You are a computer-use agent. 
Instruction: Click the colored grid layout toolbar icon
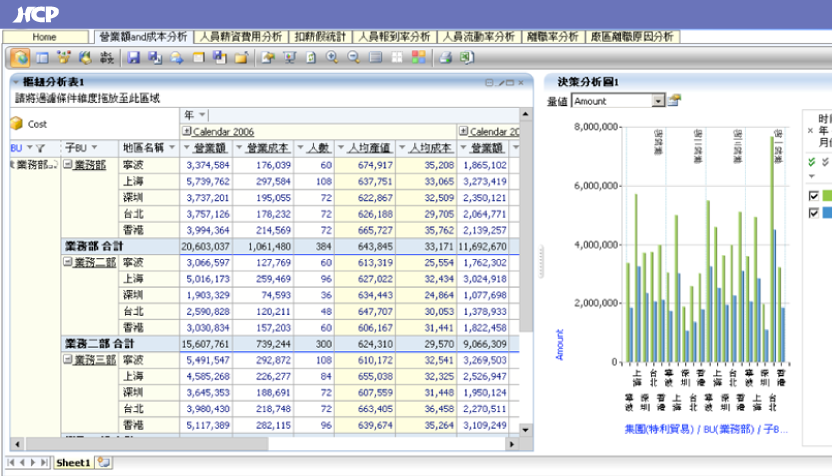(x=418, y=57)
